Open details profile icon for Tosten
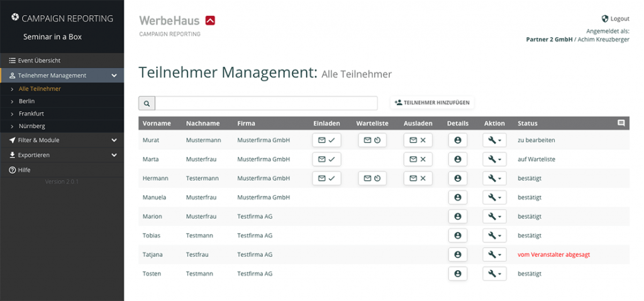This screenshot has height=301, width=644. [458, 273]
